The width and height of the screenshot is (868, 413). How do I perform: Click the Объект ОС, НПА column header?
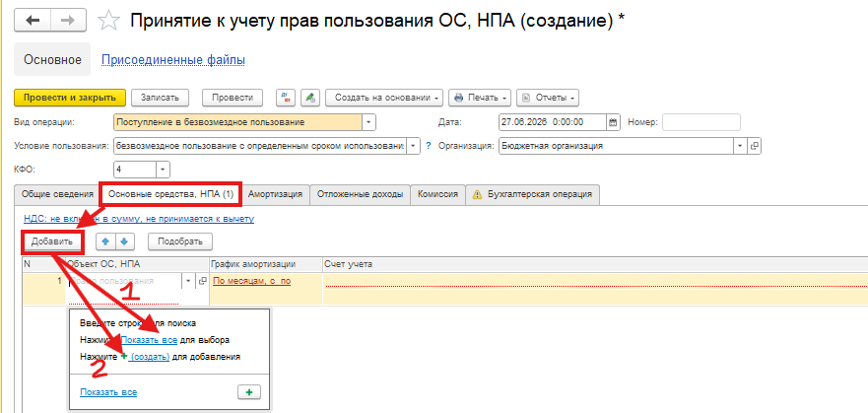[137, 264]
